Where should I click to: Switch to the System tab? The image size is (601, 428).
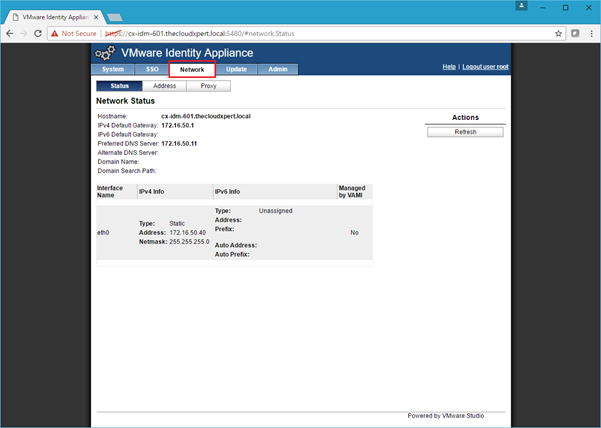coord(113,70)
